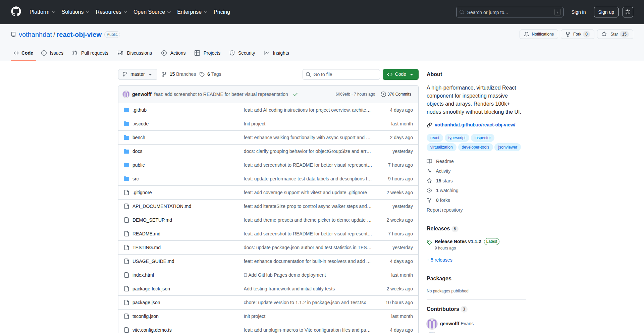
Task: Expand the Platform menu
Action: click(x=42, y=12)
